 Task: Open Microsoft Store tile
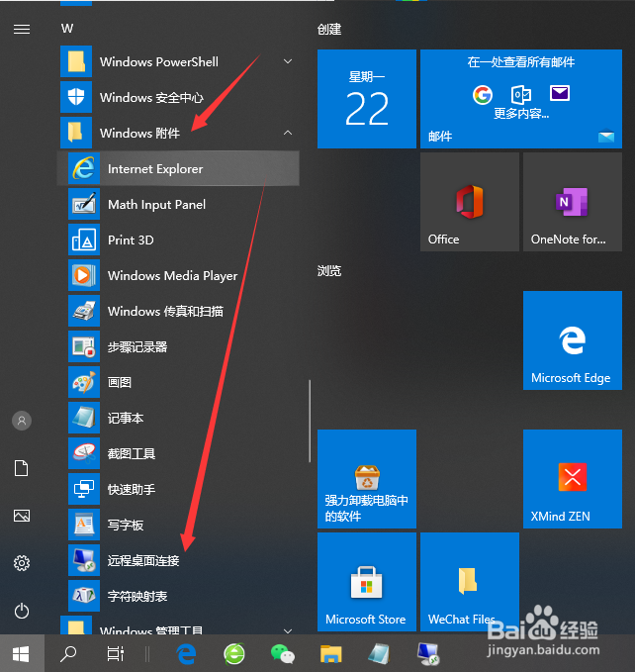(x=367, y=582)
